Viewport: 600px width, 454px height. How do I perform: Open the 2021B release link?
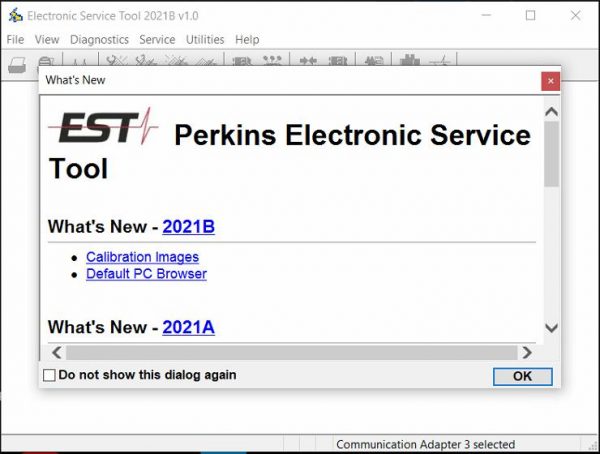188,227
